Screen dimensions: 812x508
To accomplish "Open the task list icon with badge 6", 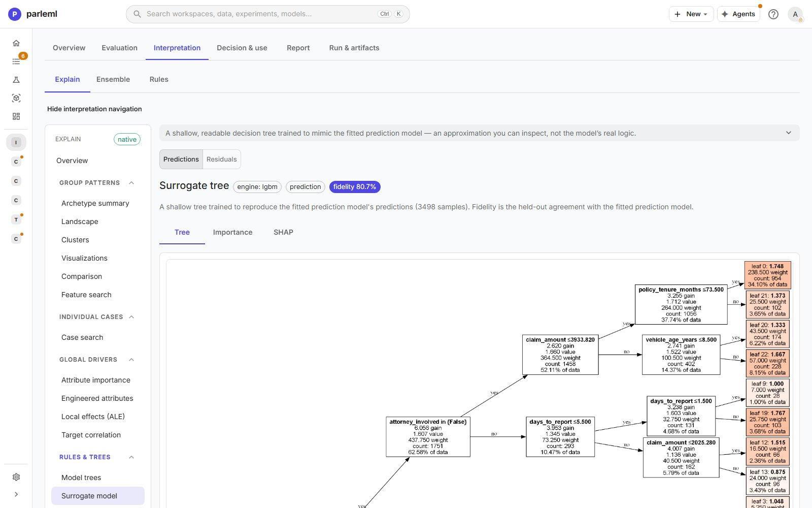I will pyautogui.click(x=16, y=61).
